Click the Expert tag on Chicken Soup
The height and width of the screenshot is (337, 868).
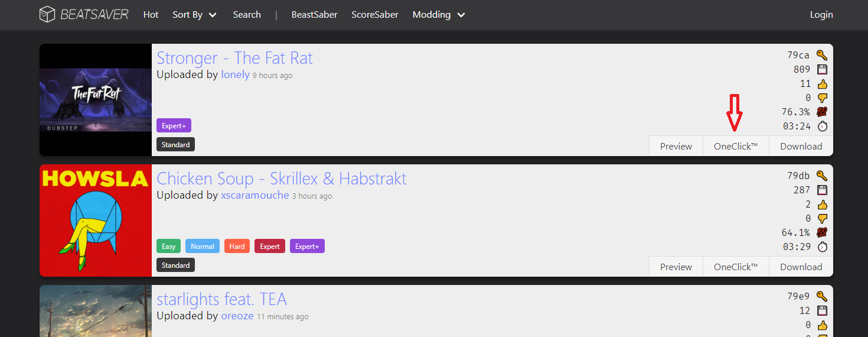pyautogui.click(x=270, y=246)
